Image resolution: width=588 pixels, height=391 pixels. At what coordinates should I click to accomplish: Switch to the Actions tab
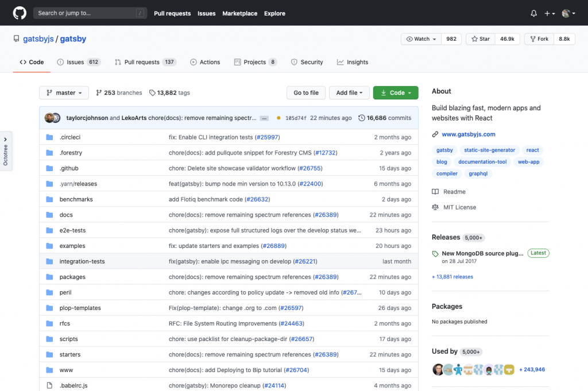pos(205,62)
